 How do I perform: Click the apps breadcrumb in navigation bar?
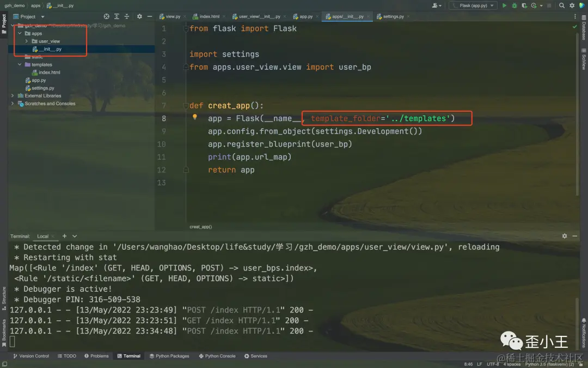pyautogui.click(x=35, y=5)
